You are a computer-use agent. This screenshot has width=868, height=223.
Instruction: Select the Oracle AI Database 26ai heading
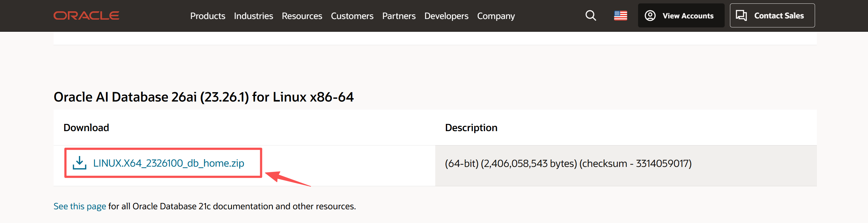(203, 97)
